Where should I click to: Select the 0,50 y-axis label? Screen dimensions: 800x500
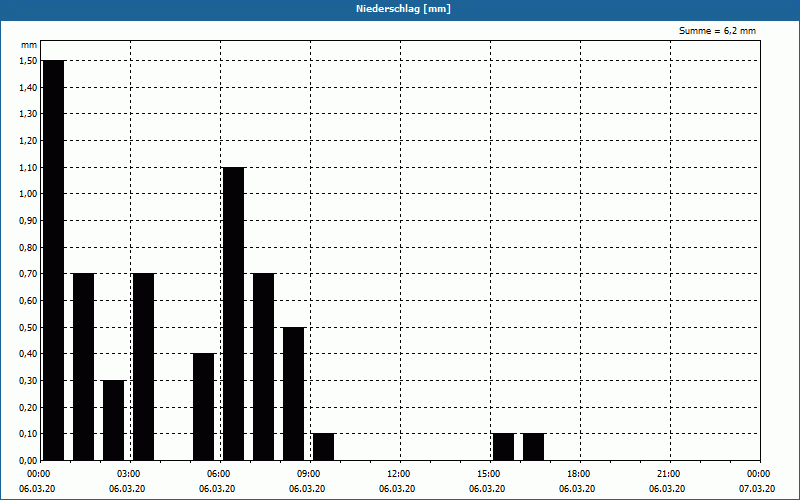[x=28, y=328]
